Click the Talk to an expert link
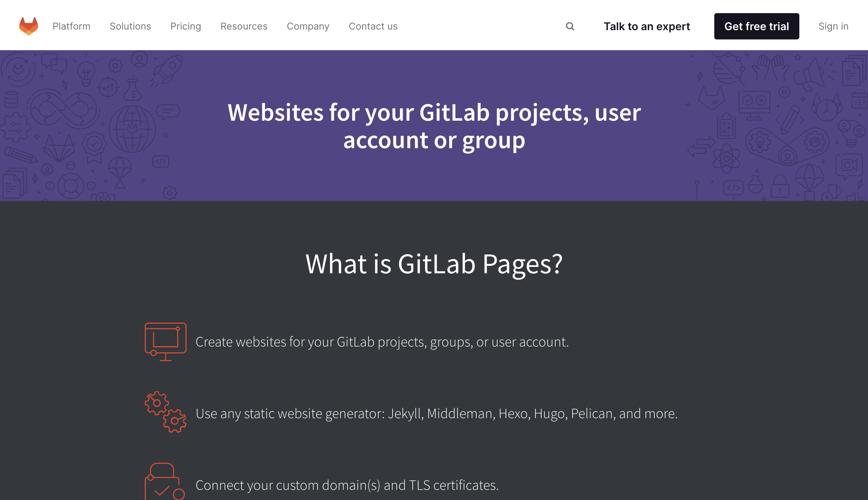868x500 pixels. coord(647,26)
